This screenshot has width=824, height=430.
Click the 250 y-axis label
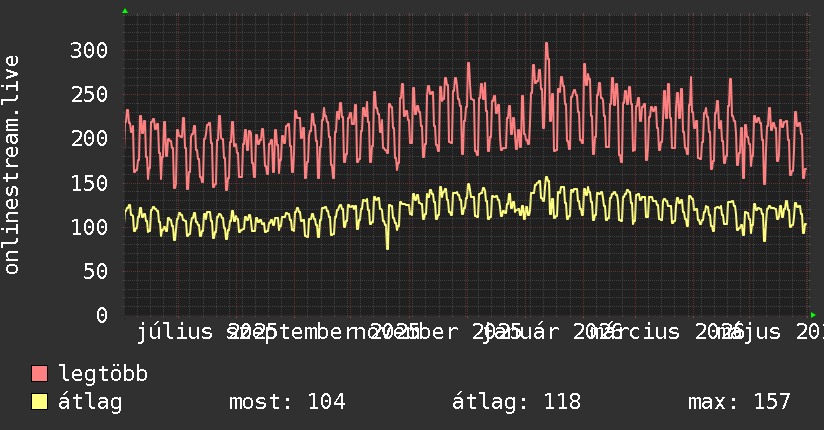pyautogui.click(x=89, y=95)
